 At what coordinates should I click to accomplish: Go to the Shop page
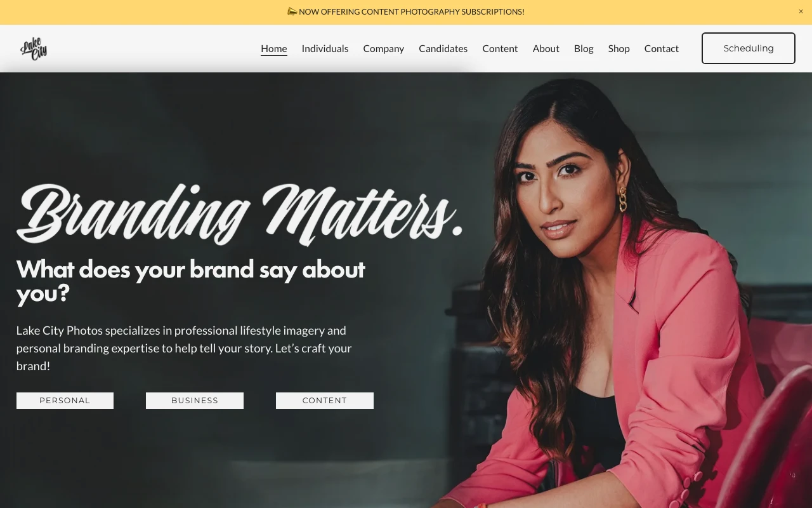coord(619,48)
